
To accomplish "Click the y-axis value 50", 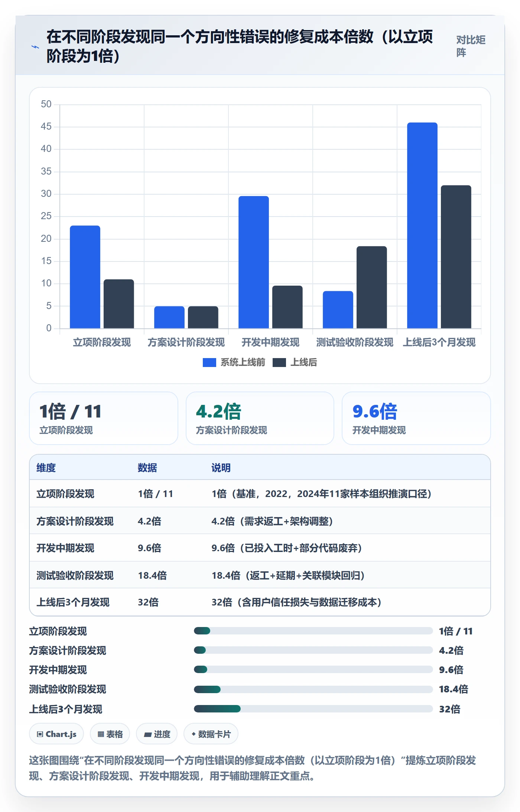I will point(46,104).
